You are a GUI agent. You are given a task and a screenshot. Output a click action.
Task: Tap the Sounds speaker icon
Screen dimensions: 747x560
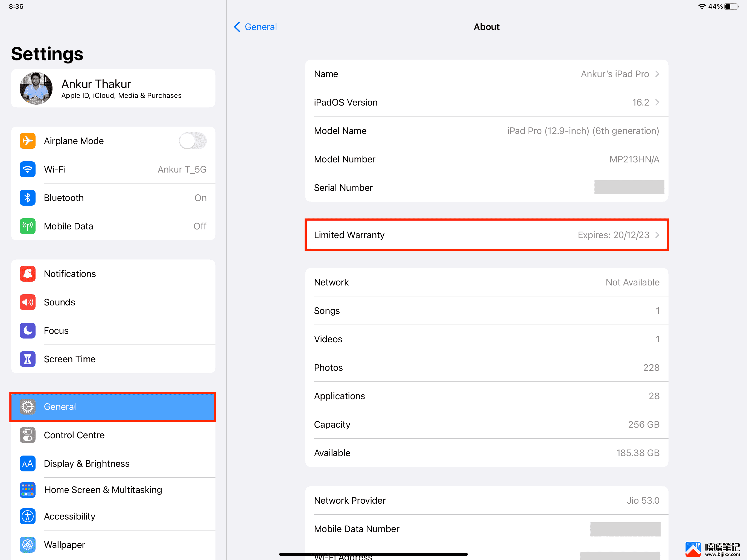27,302
